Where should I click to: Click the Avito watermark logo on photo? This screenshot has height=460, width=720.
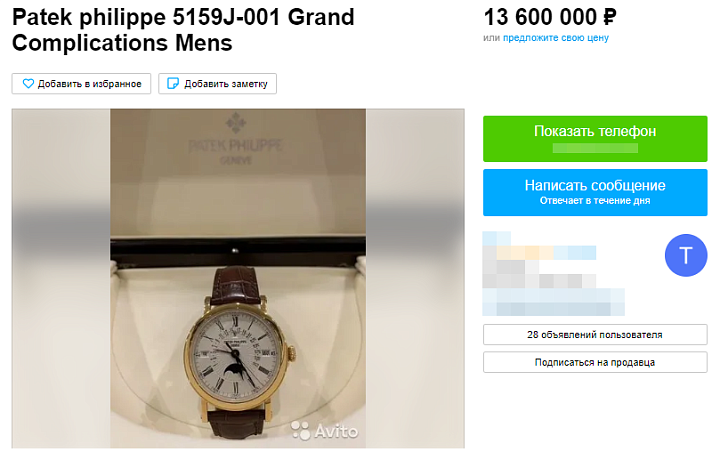coord(326,431)
